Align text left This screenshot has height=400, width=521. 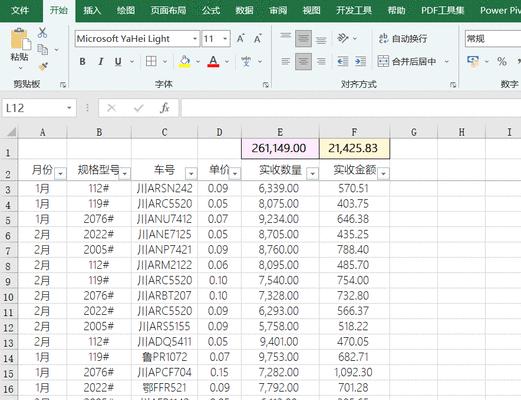[285, 61]
